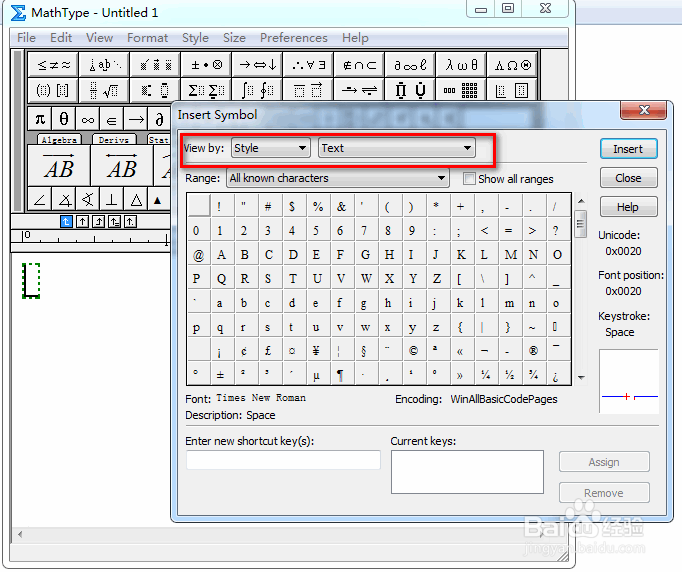Insert the pi symbol from small bar
This screenshot has height=572, width=682.
pyautogui.click(x=40, y=119)
